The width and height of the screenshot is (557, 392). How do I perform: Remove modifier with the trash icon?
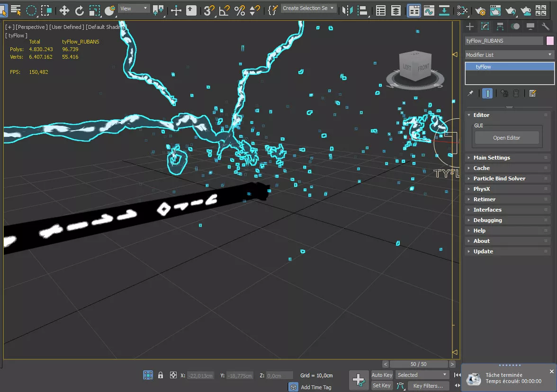click(x=517, y=93)
